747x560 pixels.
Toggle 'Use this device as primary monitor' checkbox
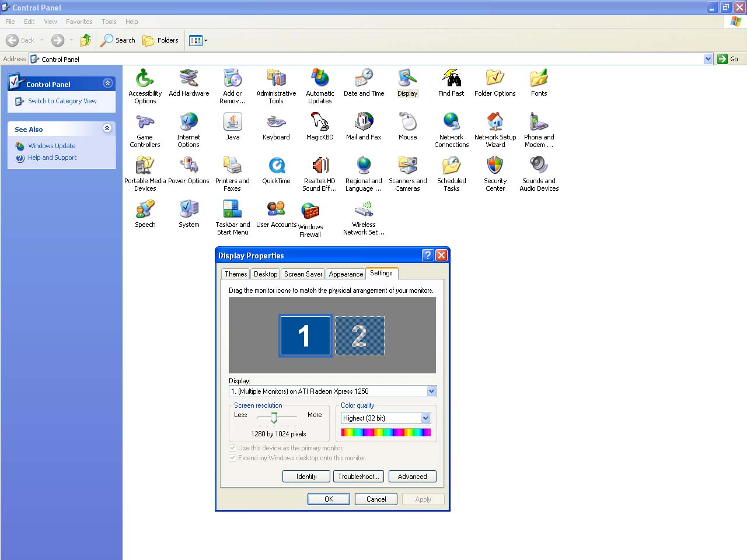click(233, 448)
